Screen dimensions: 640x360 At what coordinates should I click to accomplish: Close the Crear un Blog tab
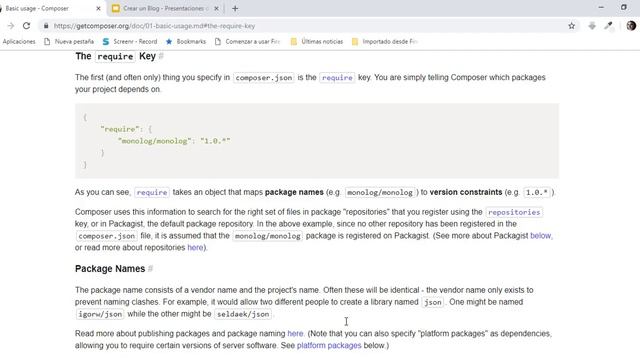(x=216, y=8)
